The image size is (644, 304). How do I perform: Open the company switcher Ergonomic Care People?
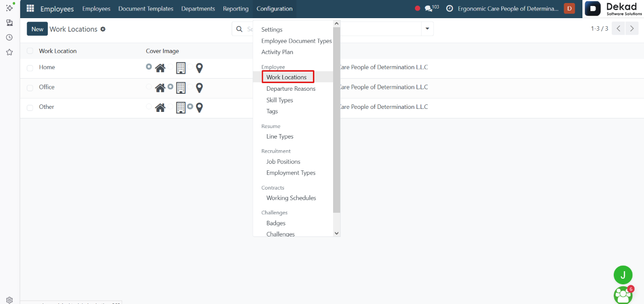pyautogui.click(x=508, y=9)
